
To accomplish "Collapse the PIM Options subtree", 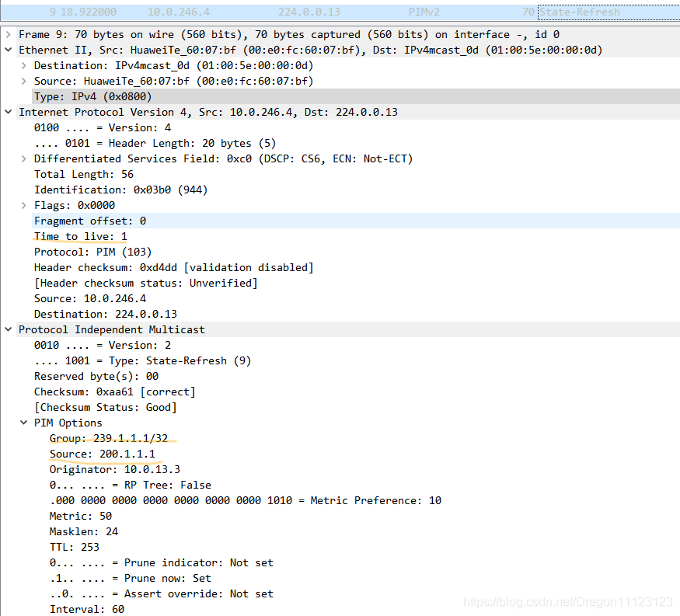I will click(24, 423).
